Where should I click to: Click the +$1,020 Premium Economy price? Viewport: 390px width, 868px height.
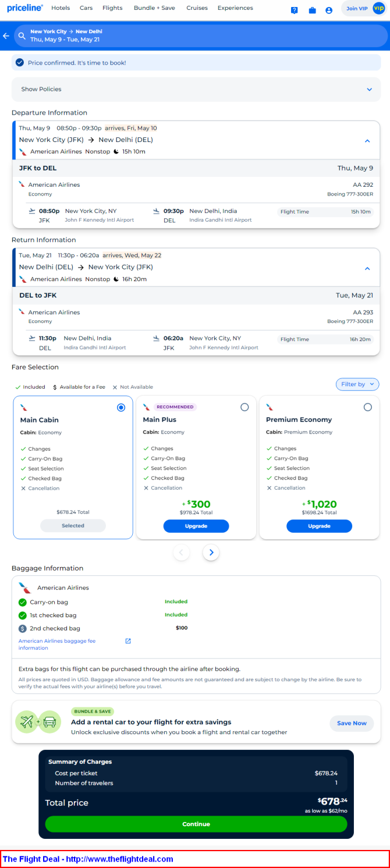[x=319, y=504]
